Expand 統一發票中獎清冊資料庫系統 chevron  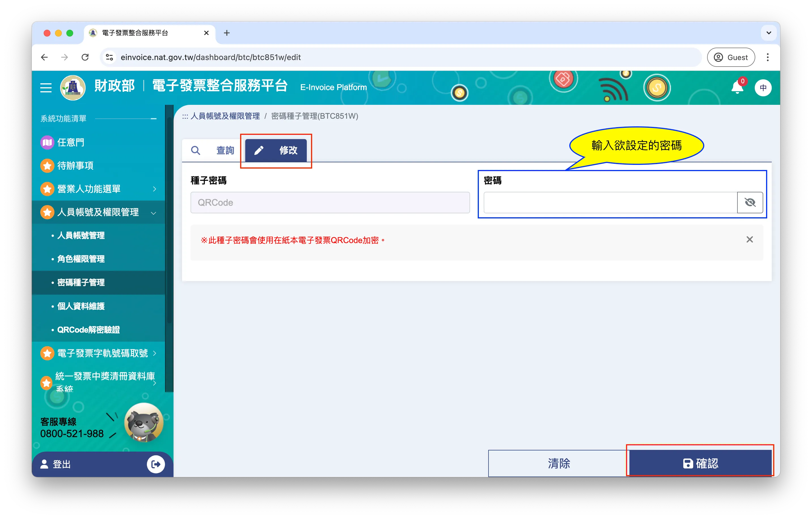tap(155, 383)
